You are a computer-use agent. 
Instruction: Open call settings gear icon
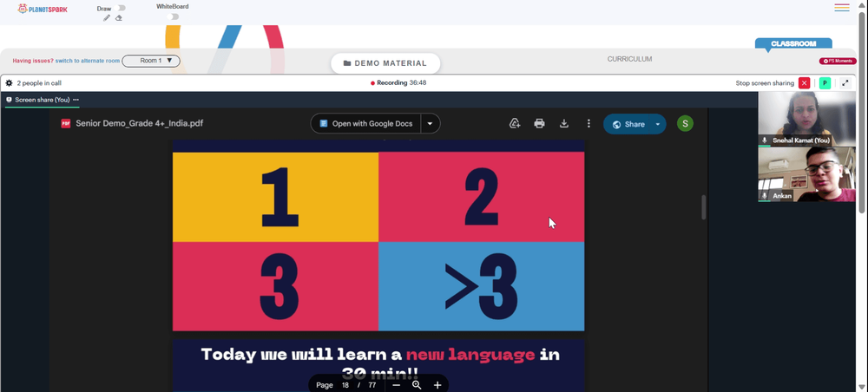(9, 83)
